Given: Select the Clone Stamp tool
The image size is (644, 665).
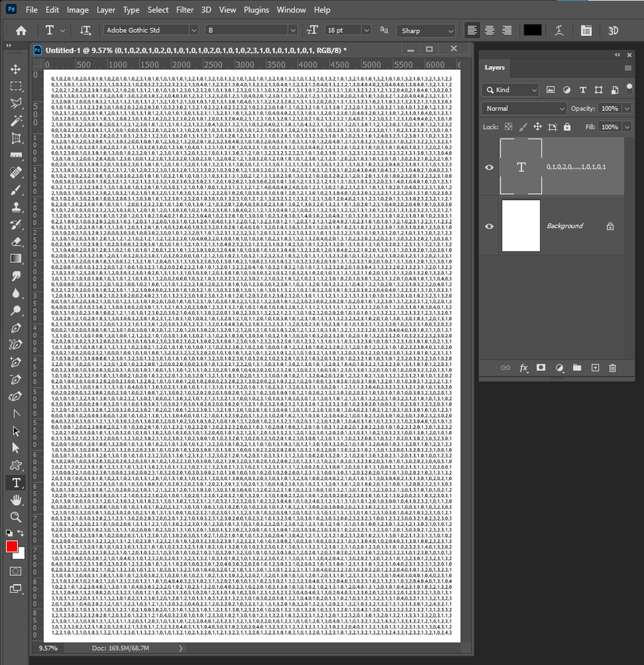Looking at the screenshot, I should pos(16,207).
